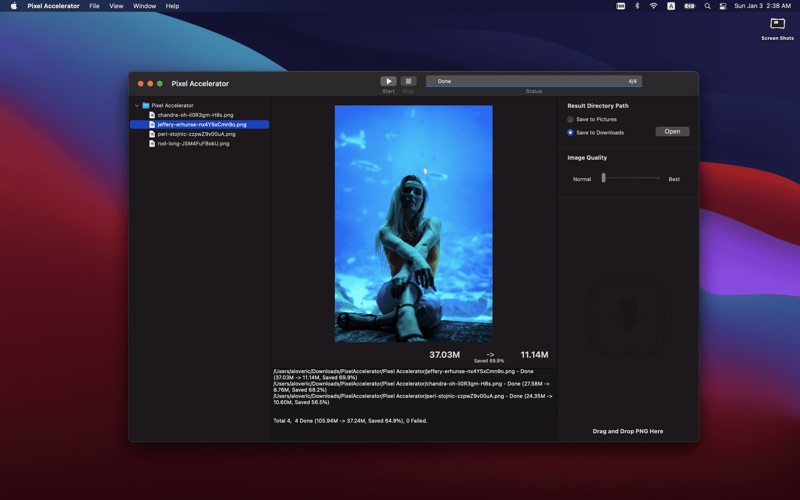The image size is (800, 500).
Task: Click the Bluetooth icon in menu bar
Action: [637, 6]
